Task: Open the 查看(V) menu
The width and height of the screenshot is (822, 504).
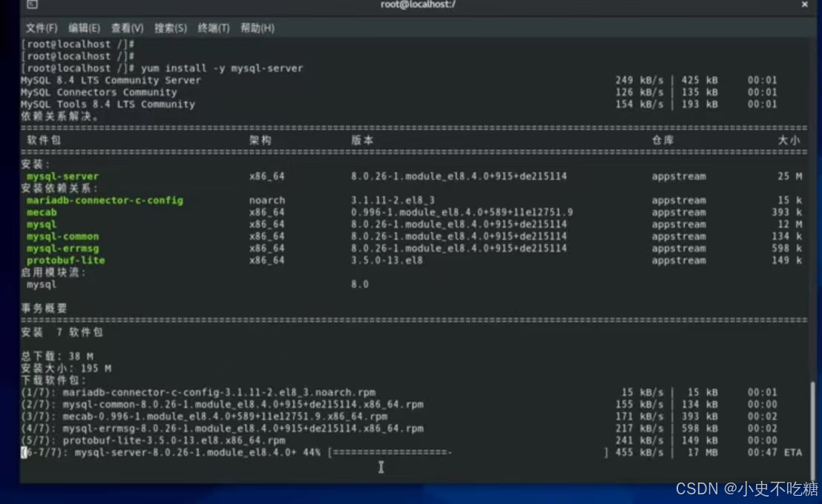Action: point(127,28)
